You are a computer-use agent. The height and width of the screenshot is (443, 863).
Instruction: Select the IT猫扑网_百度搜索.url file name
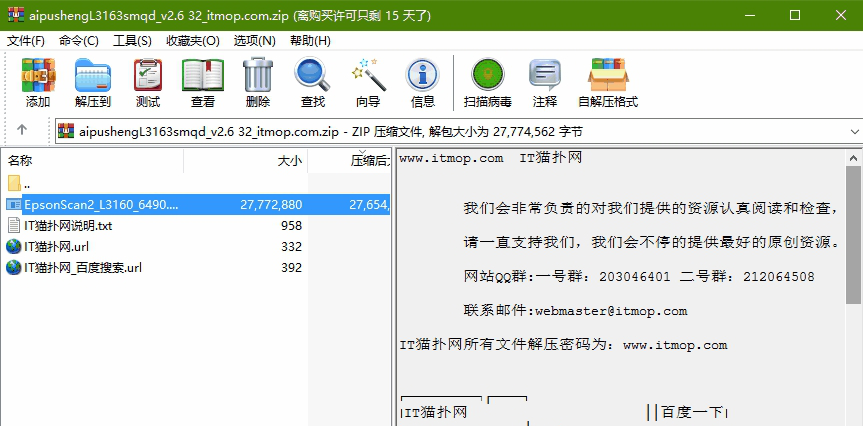[83, 267]
